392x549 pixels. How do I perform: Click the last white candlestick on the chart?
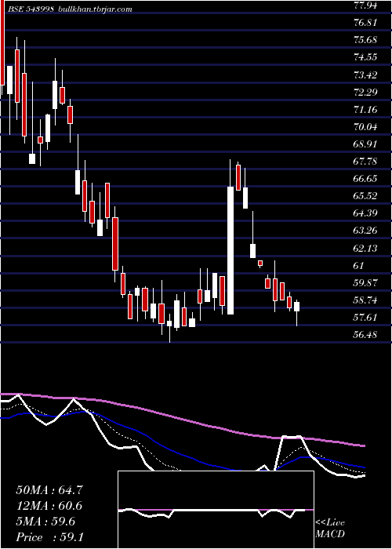297,307
